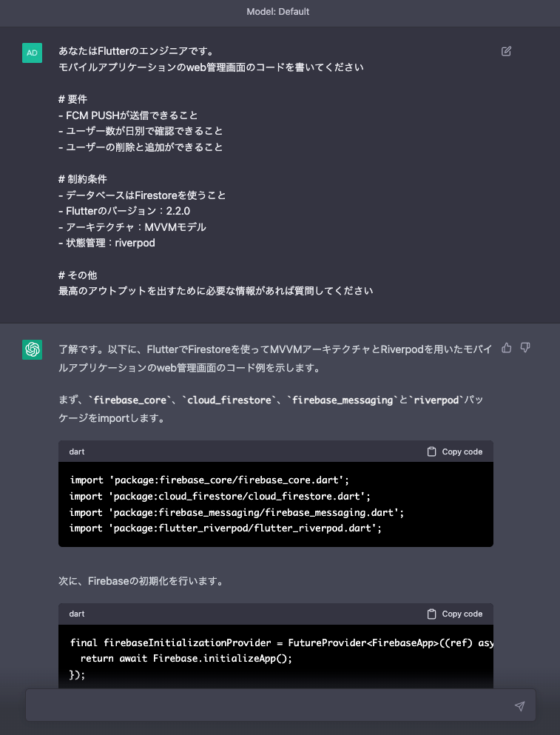The image size is (560, 735).
Task: Click the flutter_riverpod import line
Action: pos(226,528)
